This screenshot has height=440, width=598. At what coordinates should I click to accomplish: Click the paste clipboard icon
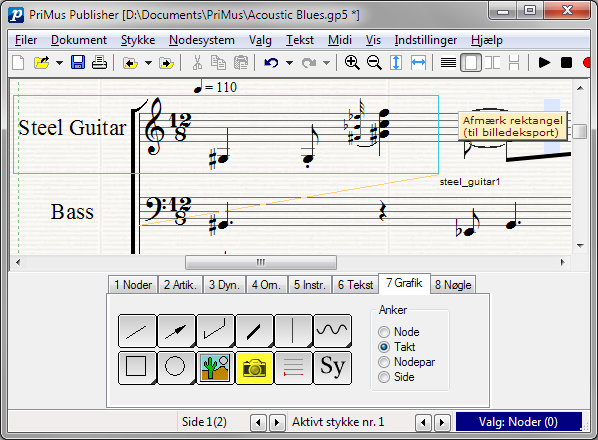pyautogui.click(x=241, y=63)
